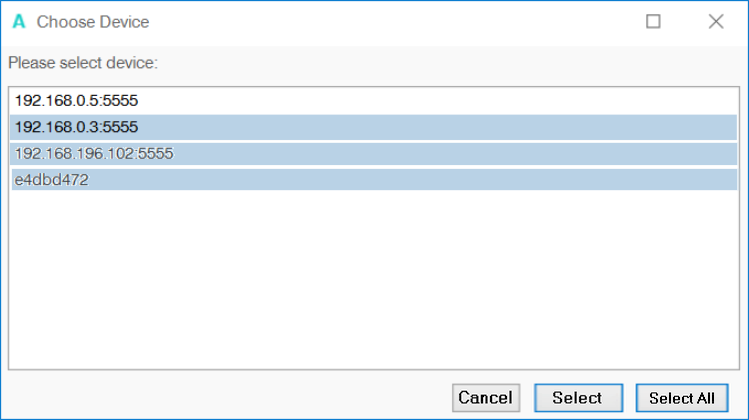Click the "Choose Device" title text
This screenshot has height=420, width=749.
pos(93,21)
